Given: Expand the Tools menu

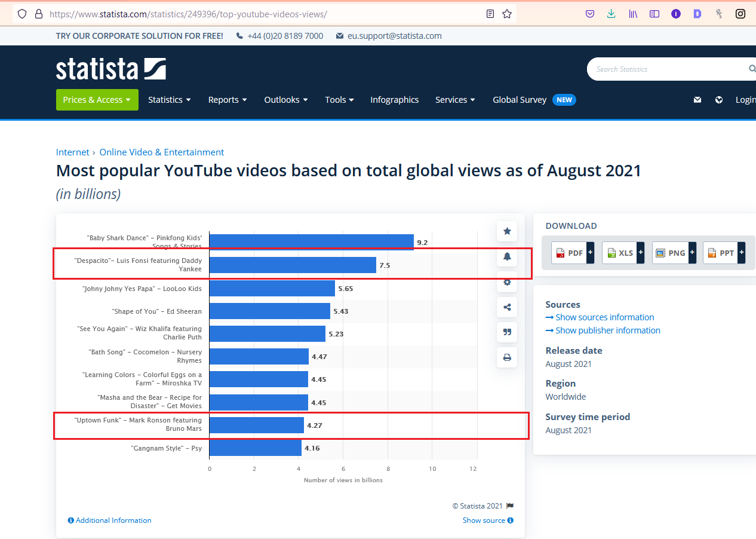Looking at the screenshot, I should tap(339, 100).
